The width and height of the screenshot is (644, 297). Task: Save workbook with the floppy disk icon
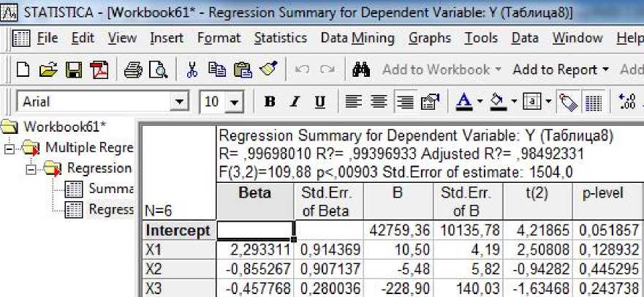74,69
